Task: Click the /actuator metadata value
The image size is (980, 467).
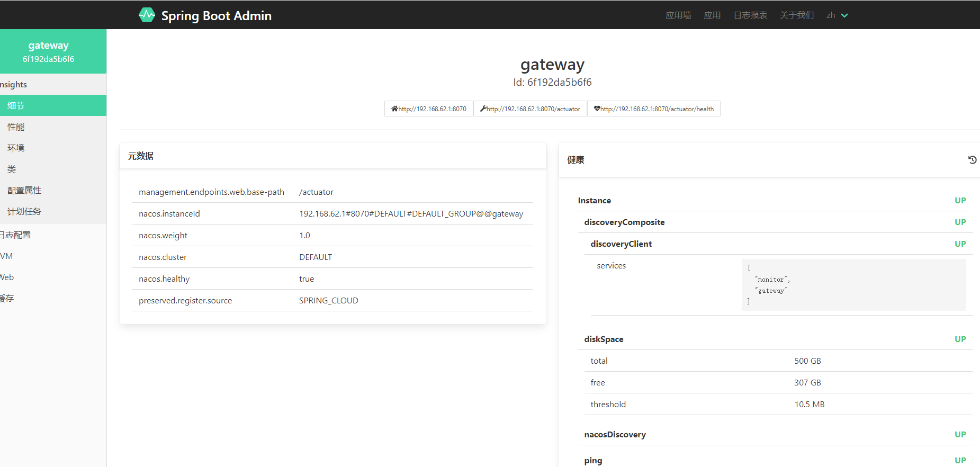Action: (x=316, y=192)
